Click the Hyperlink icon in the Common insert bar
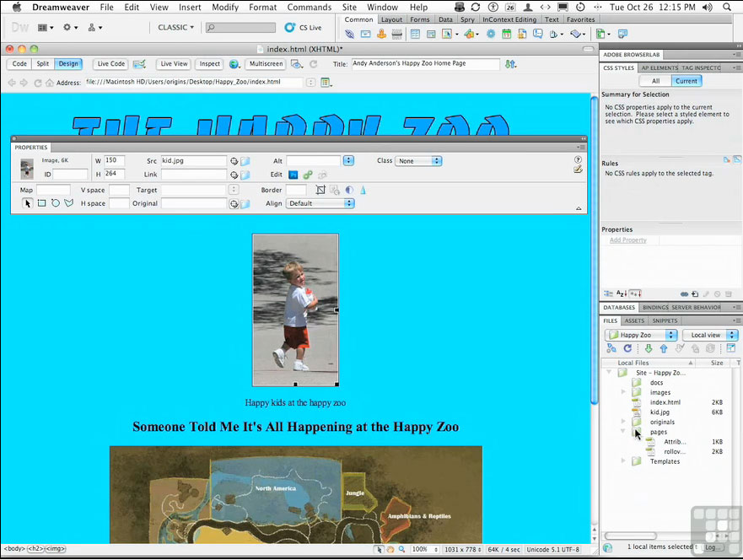Viewport: 743px width, 560px height. coord(350,35)
